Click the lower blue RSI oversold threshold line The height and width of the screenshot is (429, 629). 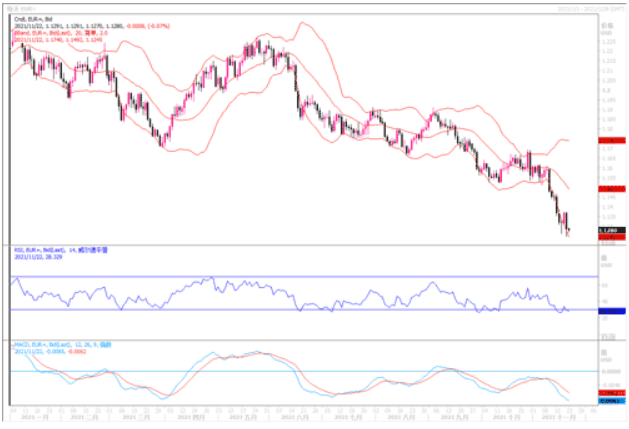[x=300, y=309]
